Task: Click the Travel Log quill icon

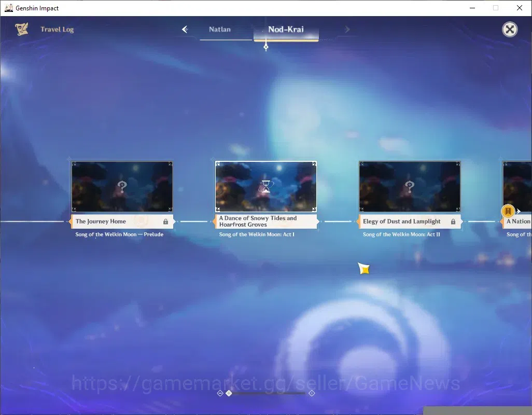Action: click(22, 29)
